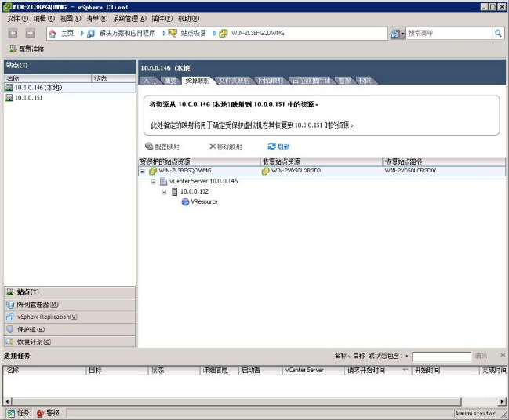The width and height of the screenshot is (509, 420).
Task: Click the search magnifier icon
Action: coord(498,34)
